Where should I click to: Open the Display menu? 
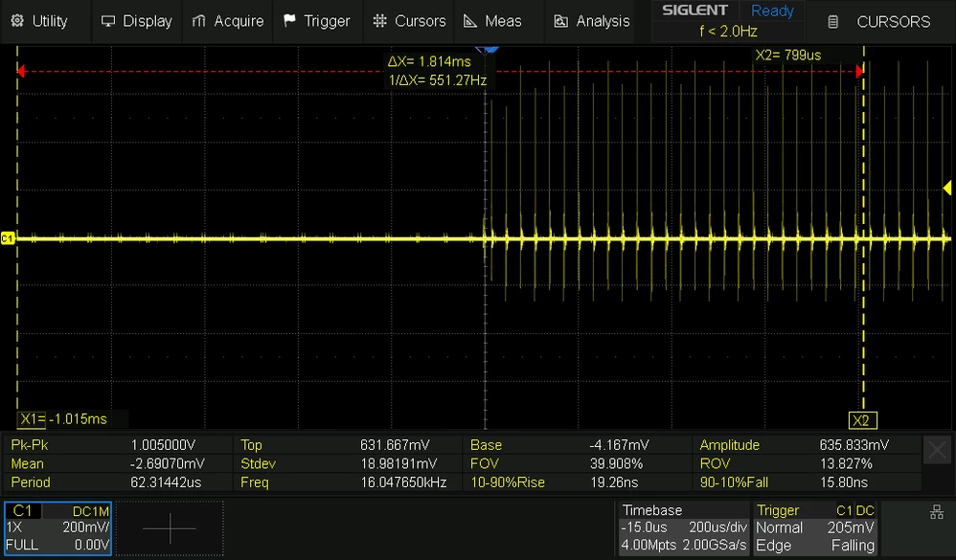click(x=137, y=21)
